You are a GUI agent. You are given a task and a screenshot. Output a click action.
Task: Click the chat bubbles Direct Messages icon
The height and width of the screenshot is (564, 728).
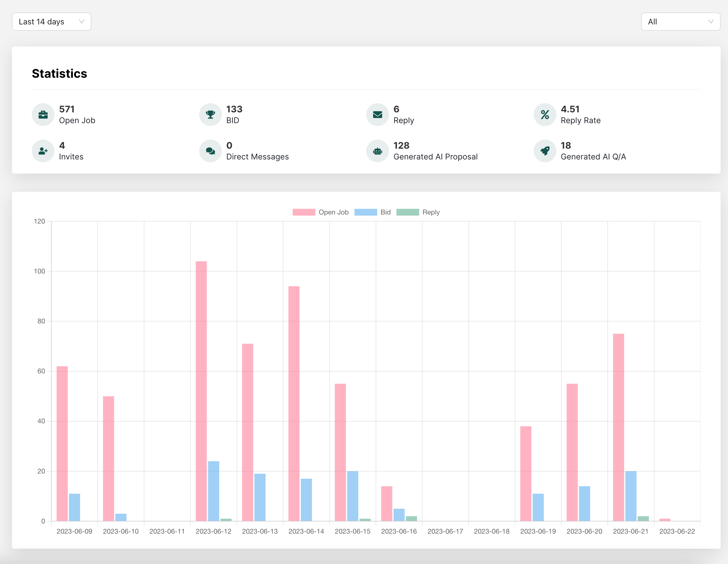click(x=210, y=151)
